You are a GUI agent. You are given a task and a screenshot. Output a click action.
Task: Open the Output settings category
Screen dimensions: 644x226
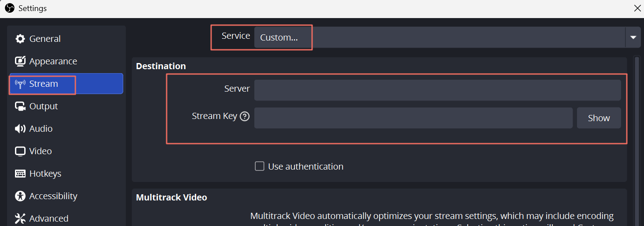pos(66,106)
